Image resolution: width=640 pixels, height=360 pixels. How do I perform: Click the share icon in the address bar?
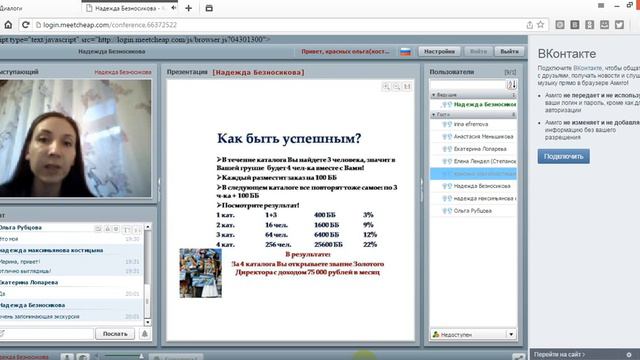coord(529,24)
